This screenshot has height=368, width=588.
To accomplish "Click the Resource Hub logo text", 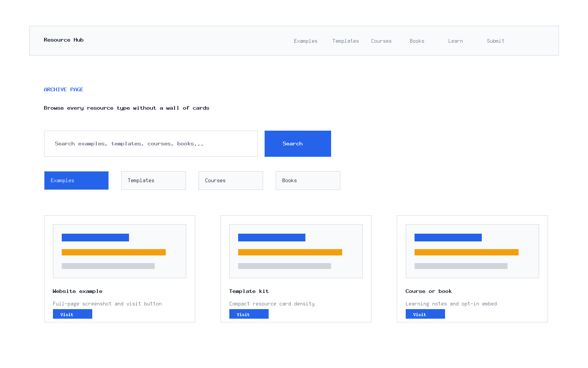I will [x=64, y=40].
